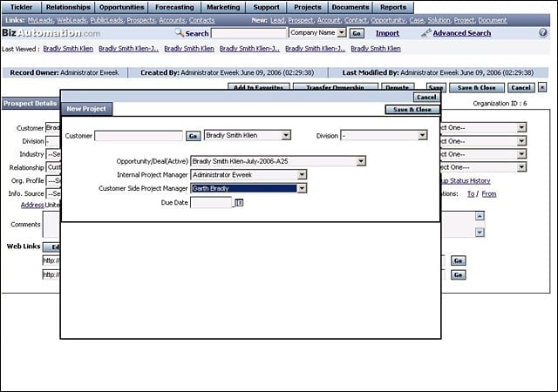
Task: Click the To link
Action: tap(471, 194)
